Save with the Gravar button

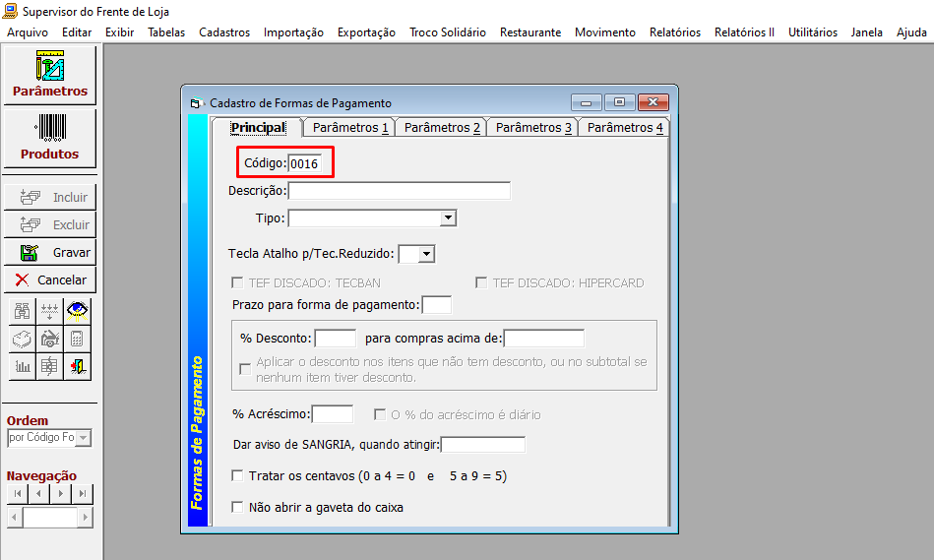click(50, 253)
